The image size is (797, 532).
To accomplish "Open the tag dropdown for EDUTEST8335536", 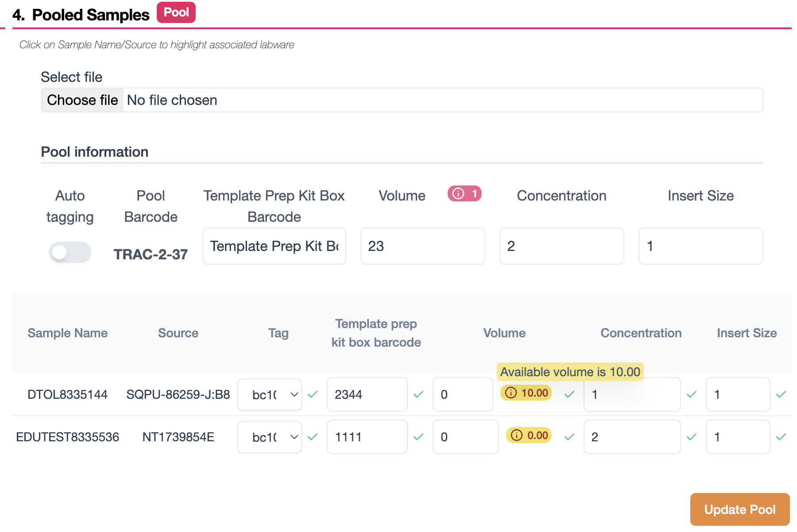I will pyautogui.click(x=270, y=437).
